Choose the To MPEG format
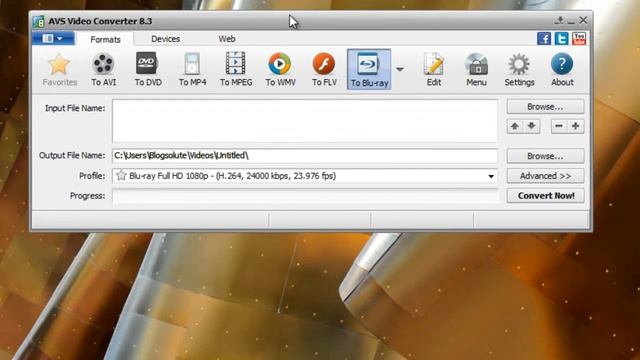This screenshot has width=640, height=360. 236,70
